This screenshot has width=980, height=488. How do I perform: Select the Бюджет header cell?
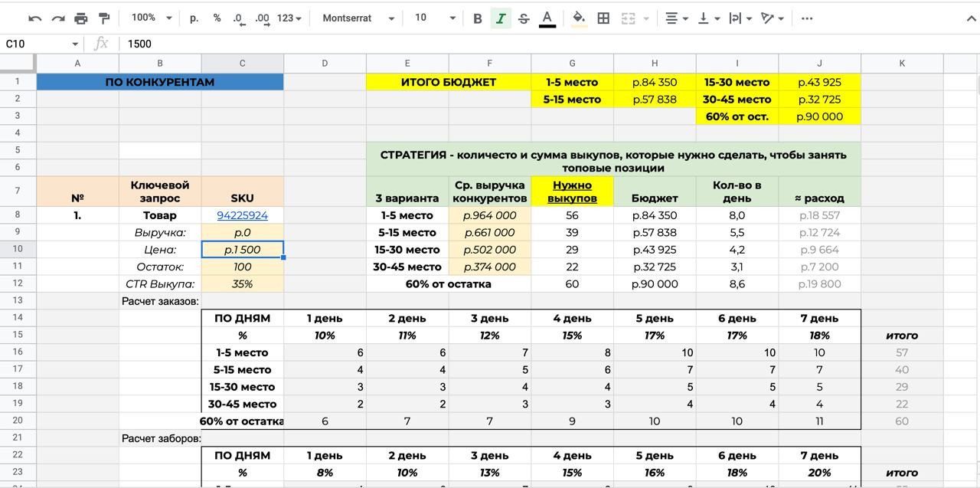tap(655, 192)
